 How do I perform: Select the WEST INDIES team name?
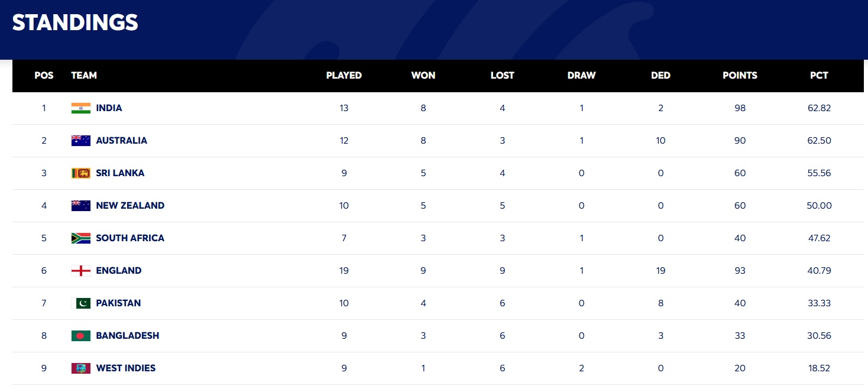(x=126, y=368)
